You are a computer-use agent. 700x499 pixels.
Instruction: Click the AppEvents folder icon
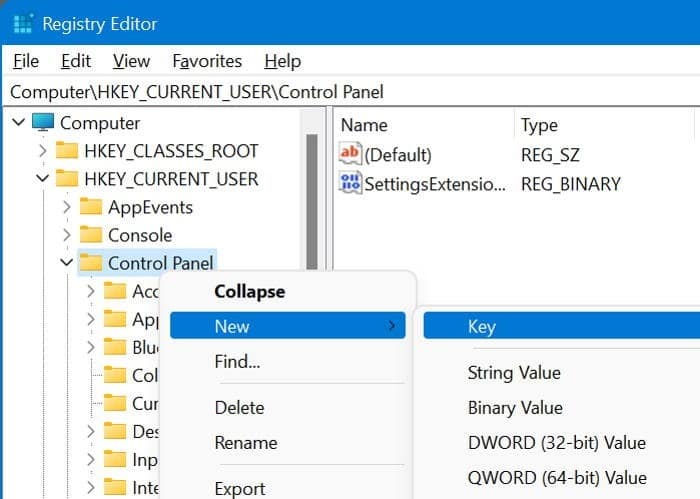click(x=91, y=207)
